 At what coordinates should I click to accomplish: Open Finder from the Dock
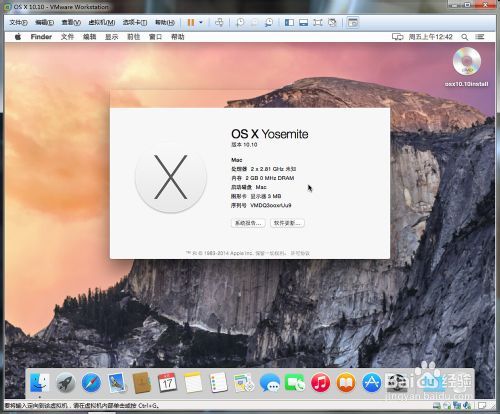coord(40,382)
